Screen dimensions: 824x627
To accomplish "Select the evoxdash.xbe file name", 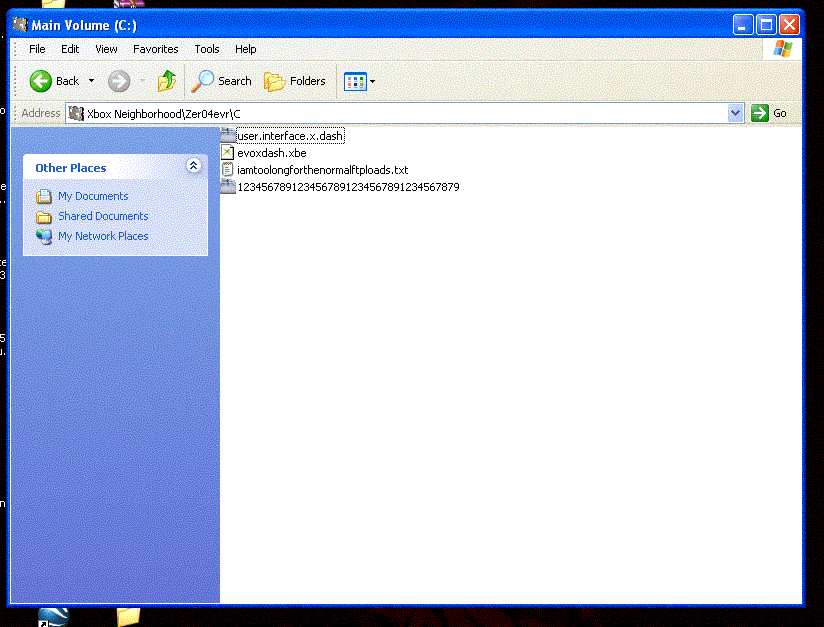I will tap(272, 153).
